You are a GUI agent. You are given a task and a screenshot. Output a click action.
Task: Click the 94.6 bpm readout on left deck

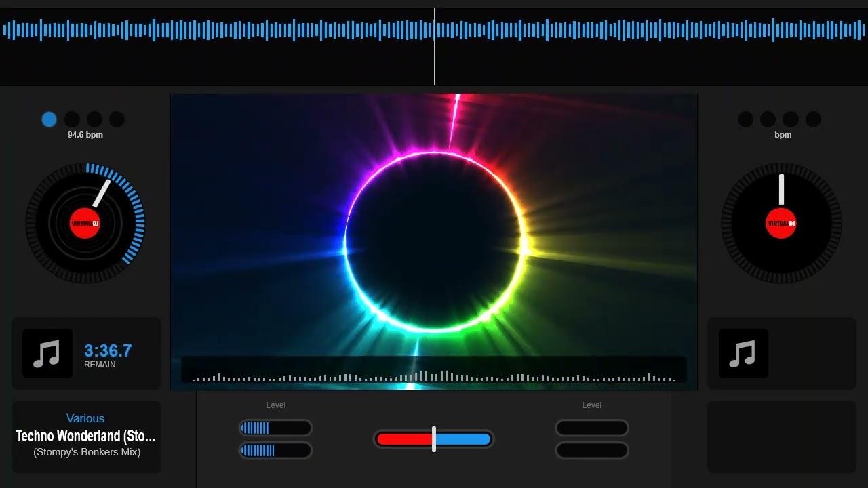[x=85, y=135]
